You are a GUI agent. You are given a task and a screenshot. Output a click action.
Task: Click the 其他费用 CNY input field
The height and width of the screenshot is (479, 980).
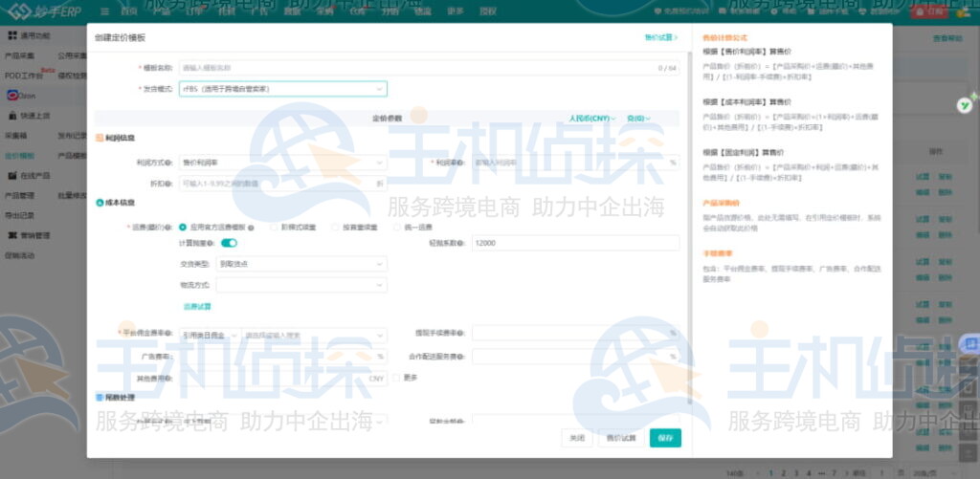pos(283,379)
